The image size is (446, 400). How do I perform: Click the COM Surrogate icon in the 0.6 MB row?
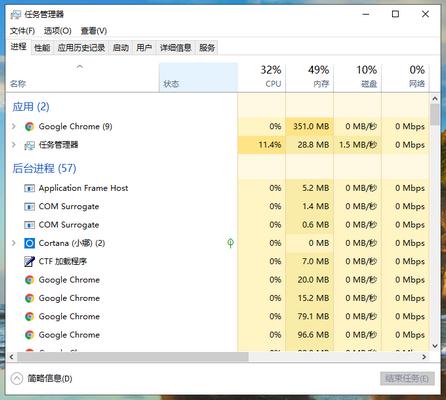[x=29, y=225]
